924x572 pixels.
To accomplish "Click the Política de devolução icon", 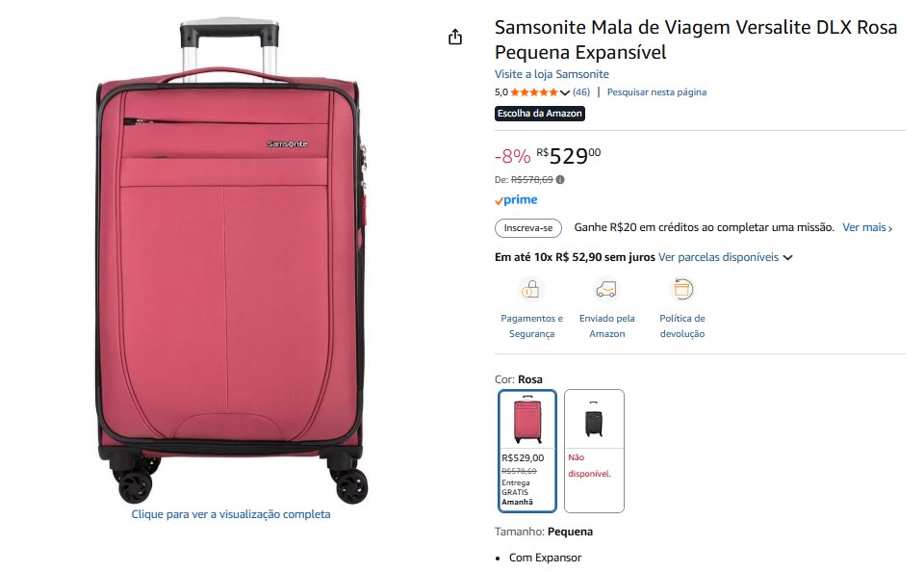I will point(682,289).
